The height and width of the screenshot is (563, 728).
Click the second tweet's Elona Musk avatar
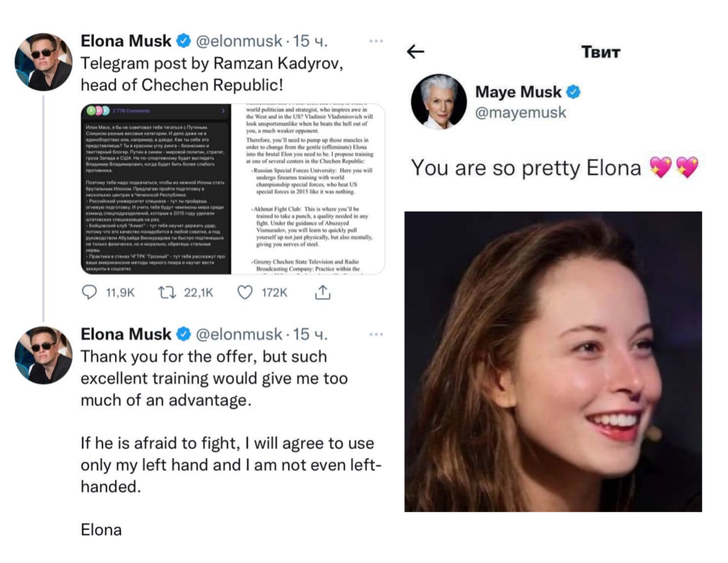click(x=43, y=355)
